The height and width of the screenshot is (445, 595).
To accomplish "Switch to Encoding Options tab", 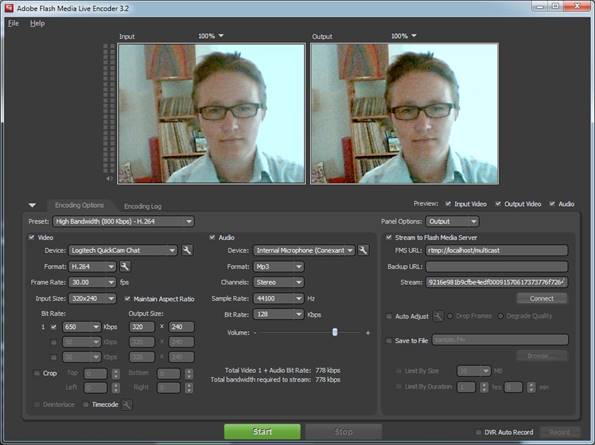I will (79, 205).
